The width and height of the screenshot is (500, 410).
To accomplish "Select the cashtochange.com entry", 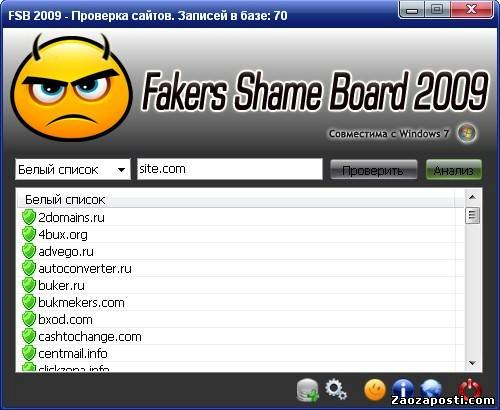I will (x=240, y=336).
